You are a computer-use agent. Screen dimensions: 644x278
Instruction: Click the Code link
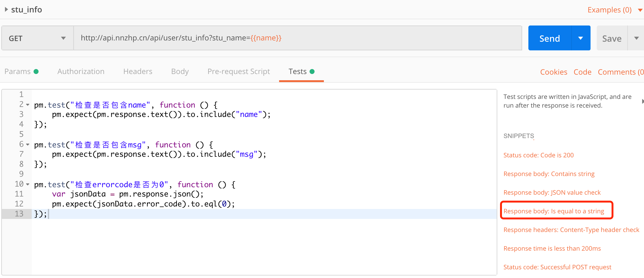(582, 72)
